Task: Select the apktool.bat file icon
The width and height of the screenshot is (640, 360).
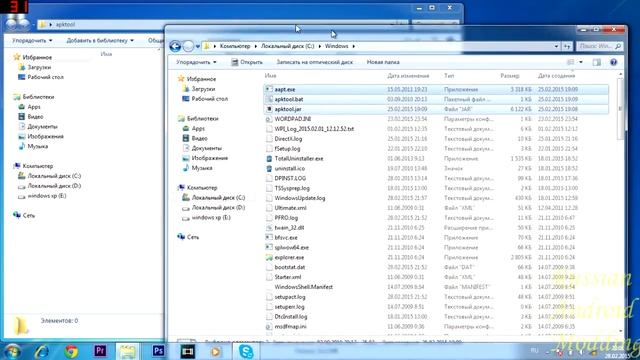Action: (269, 99)
